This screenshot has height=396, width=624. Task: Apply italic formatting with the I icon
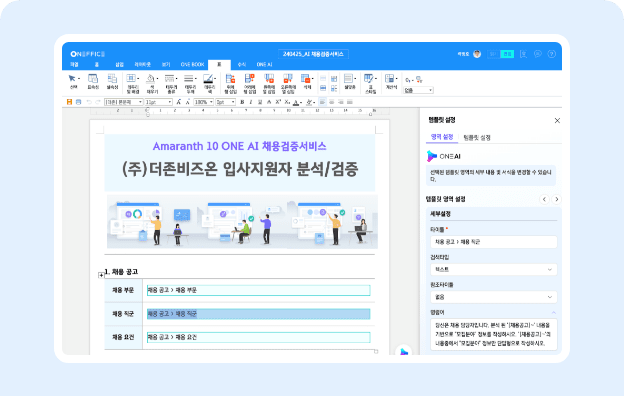[251, 102]
